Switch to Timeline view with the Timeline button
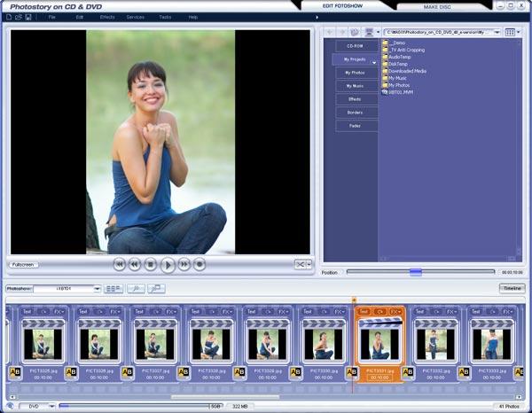The height and width of the screenshot is (413, 532). pyautogui.click(x=512, y=288)
